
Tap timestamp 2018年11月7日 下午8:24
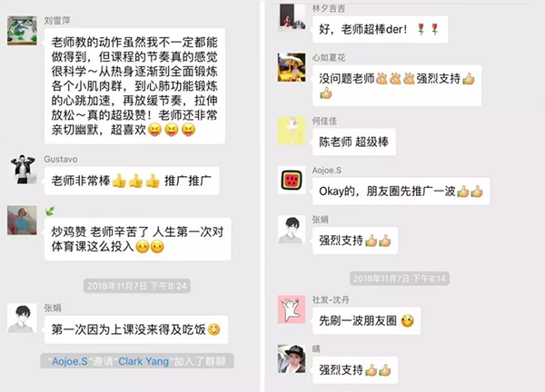tap(137, 286)
